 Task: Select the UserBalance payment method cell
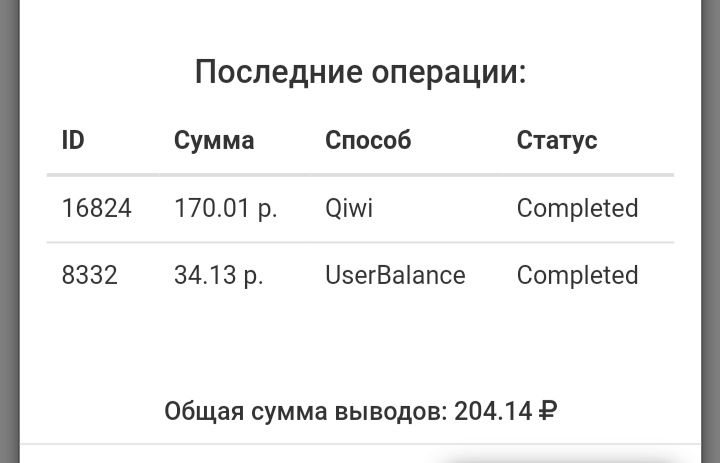(x=395, y=275)
